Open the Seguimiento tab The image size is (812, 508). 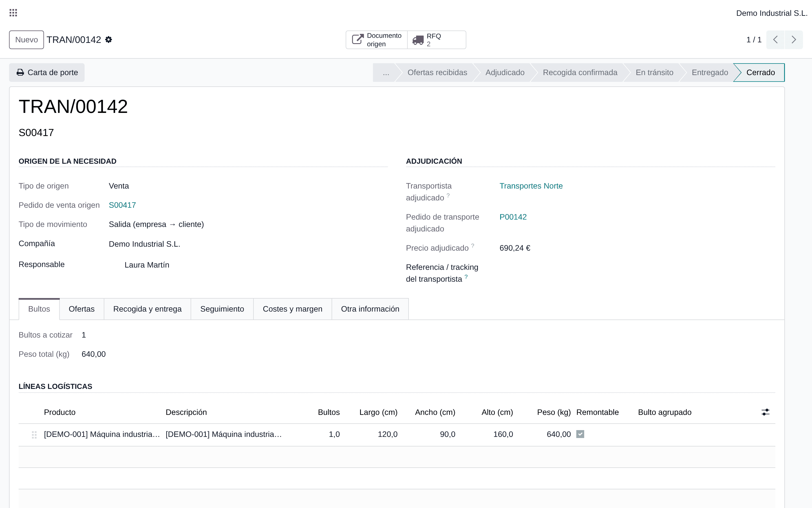(x=222, y=309)
